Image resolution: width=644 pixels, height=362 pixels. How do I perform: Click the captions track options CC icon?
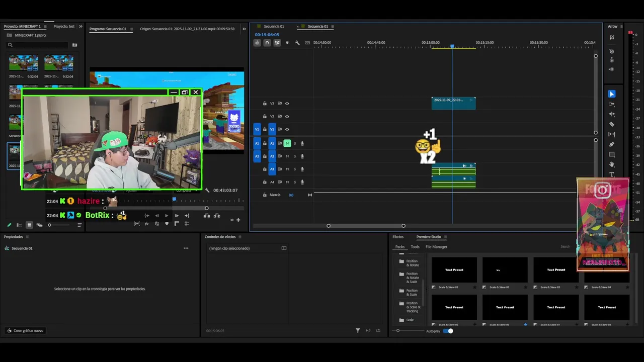pos(307,43)
